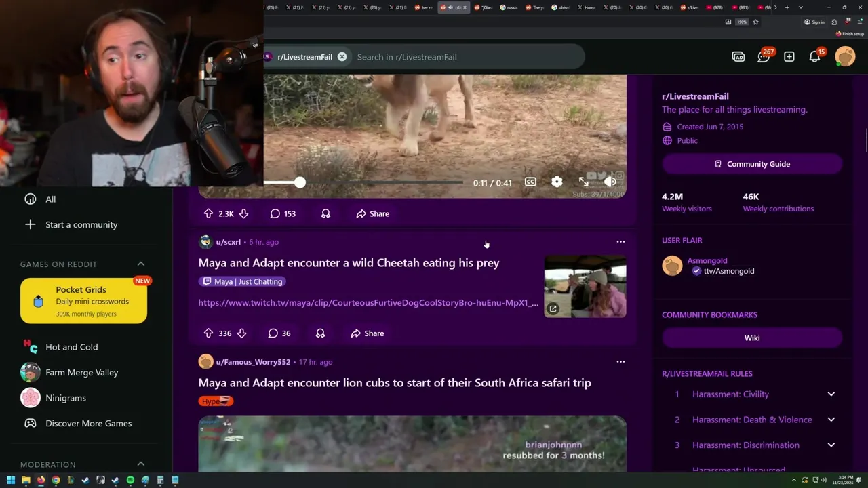Upvote the Cheetah prey post
Image resolution: width=868 pixels, height=488 pixels.
[208, 333]
